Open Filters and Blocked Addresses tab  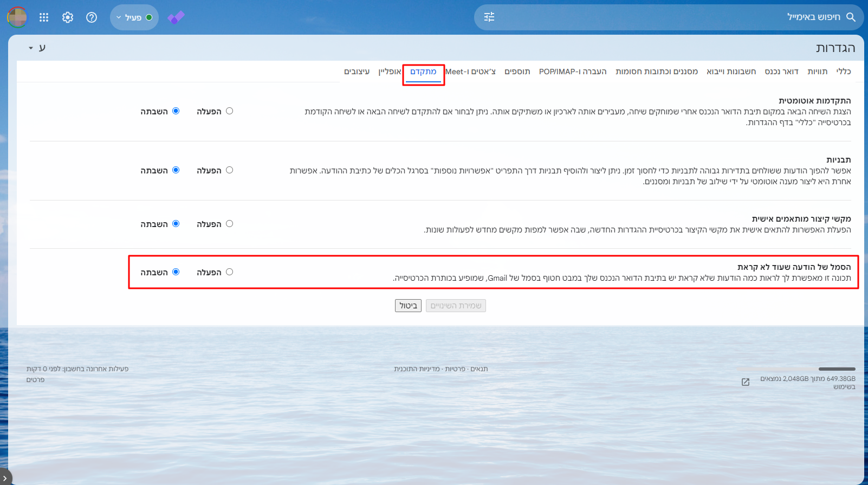tap(657, 72)
